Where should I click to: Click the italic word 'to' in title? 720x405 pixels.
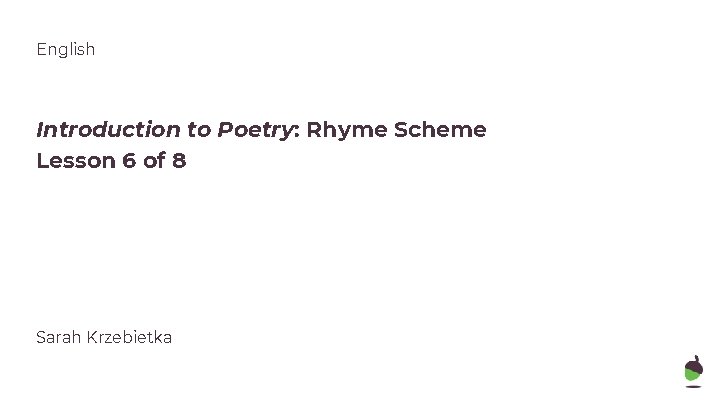click(199, 130)
